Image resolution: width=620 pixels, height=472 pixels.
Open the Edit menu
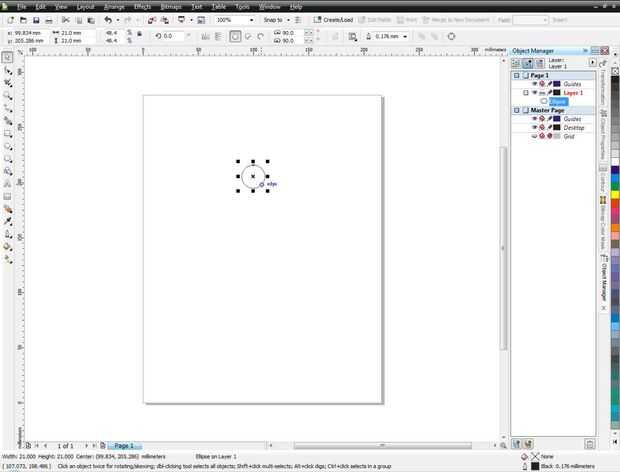point(40,7)
